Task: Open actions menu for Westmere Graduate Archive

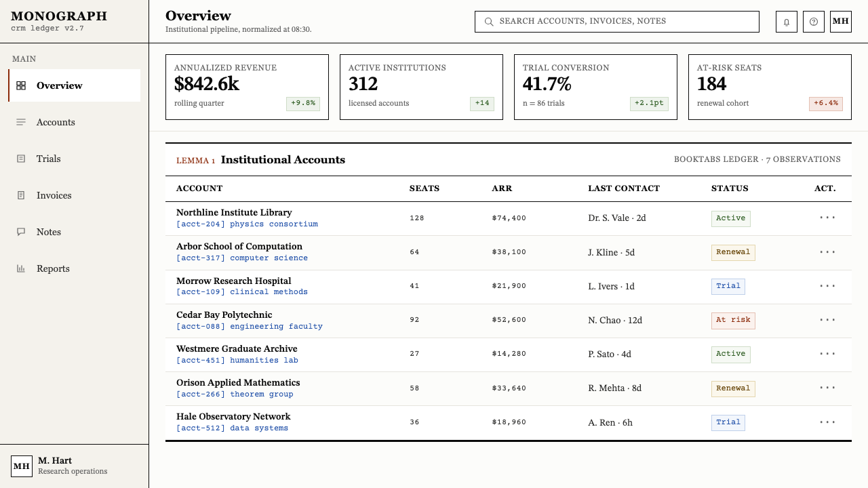Action: [x=827, y=354]
